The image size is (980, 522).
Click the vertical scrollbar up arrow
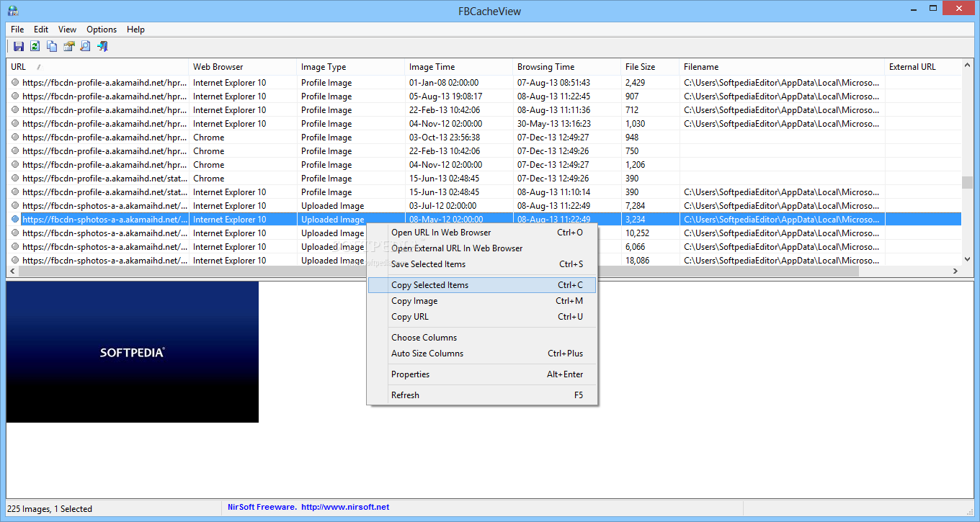point(968,66)
